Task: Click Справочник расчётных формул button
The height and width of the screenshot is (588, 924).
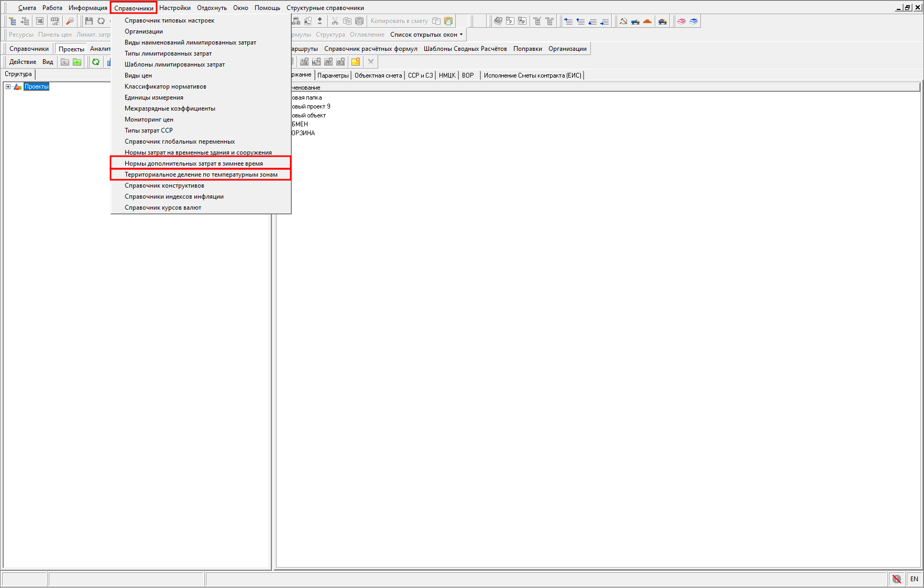Action: tap(370, 49)
